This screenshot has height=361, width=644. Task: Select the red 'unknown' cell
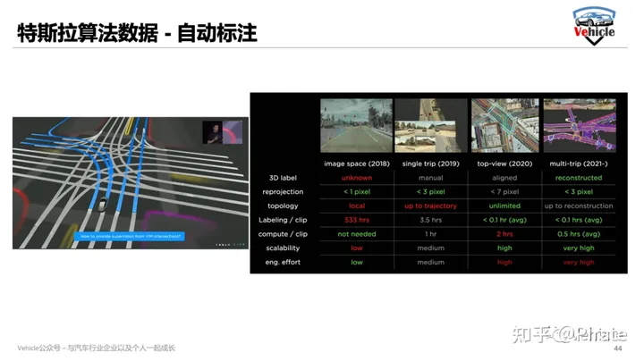[357, 178]
